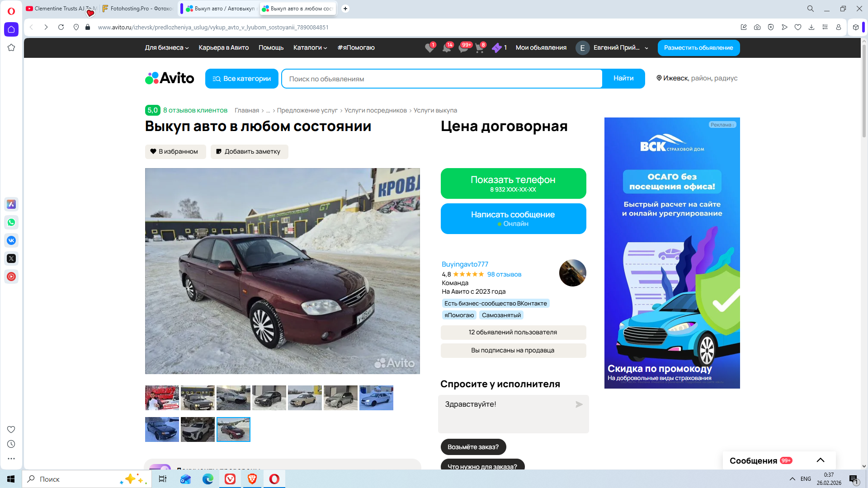Viewport: 868px width, 488px height.
Task: Open notifications bell icon in Avito header
Action: pos(446,48)
